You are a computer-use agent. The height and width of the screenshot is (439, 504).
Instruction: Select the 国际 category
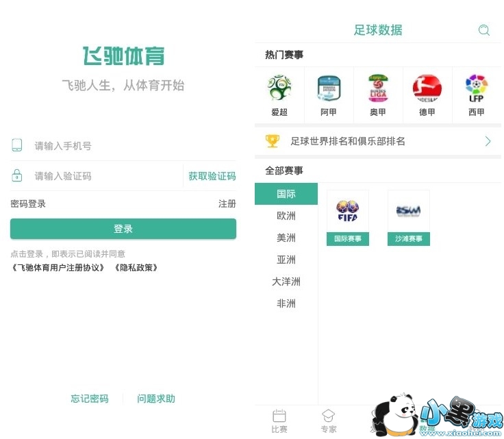(x=286, y=194)
